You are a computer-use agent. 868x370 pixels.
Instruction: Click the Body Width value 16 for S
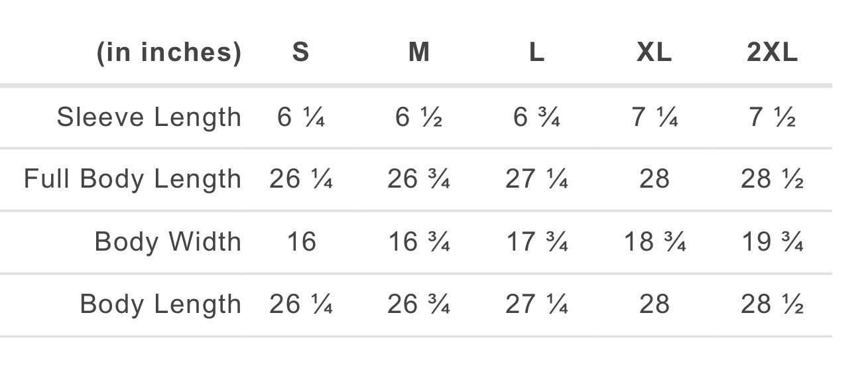[x=300, y=241]
